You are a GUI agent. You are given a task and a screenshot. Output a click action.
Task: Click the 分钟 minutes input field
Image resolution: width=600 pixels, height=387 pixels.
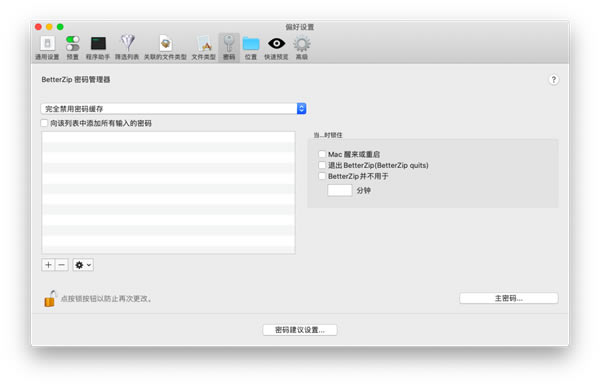(340, 190)
